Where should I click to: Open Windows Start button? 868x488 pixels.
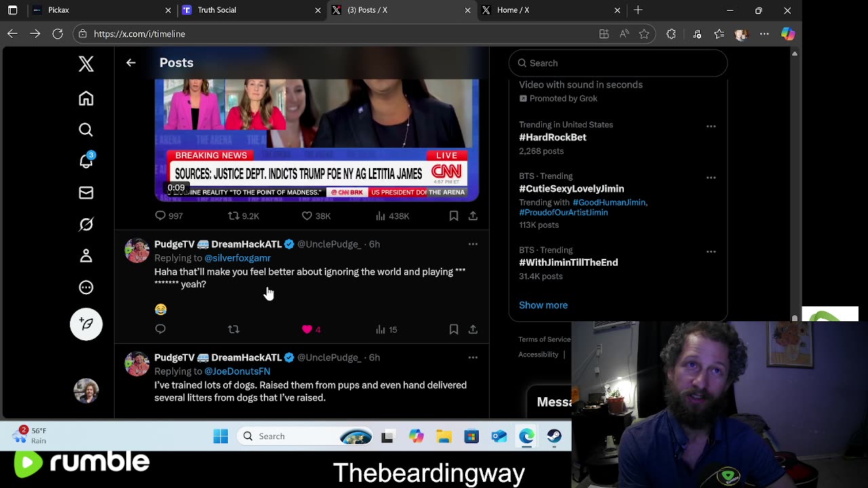(x=220, y=436)
